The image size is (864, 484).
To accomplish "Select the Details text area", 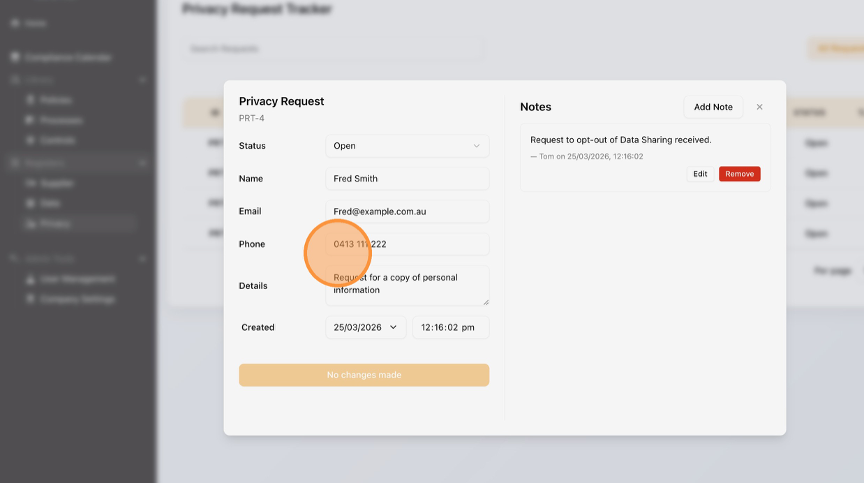I will (407, 285).
